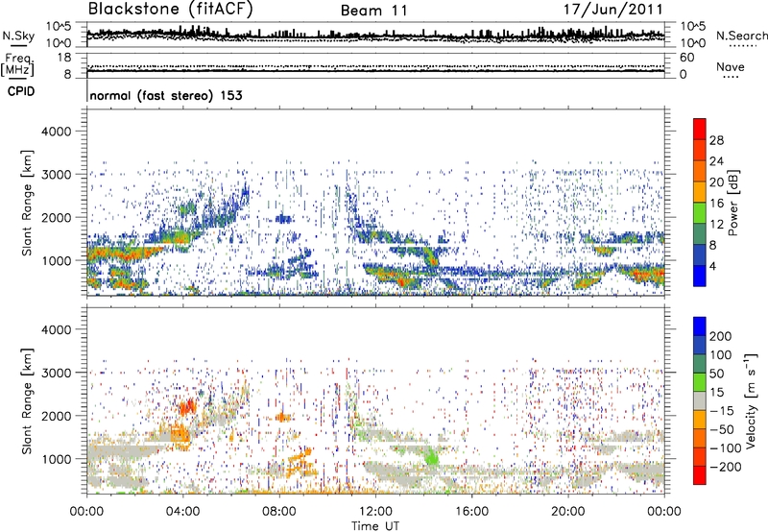Click the velocity panel "Slant Range [km]" label
768x532 pixels.
27,400
